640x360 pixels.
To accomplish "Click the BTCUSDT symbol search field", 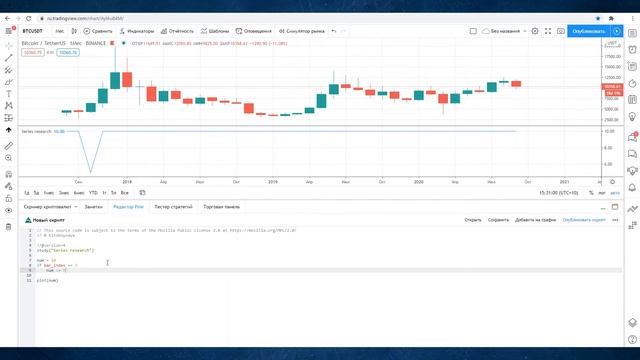I will point(33,31).
